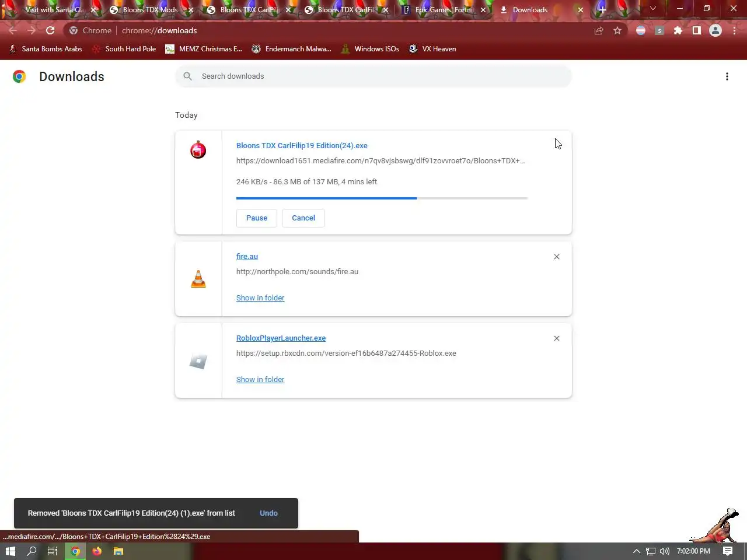Click the forward navigation arrow

[x=32, y=30]
